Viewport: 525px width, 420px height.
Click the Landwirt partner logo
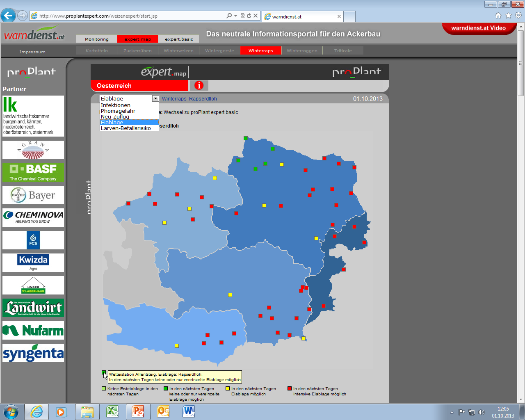(33, 308)
